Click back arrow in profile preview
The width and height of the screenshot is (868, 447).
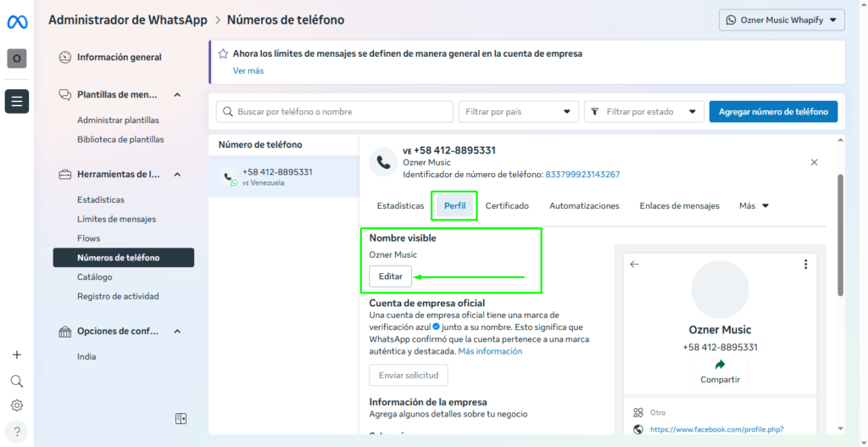point(635,265)
